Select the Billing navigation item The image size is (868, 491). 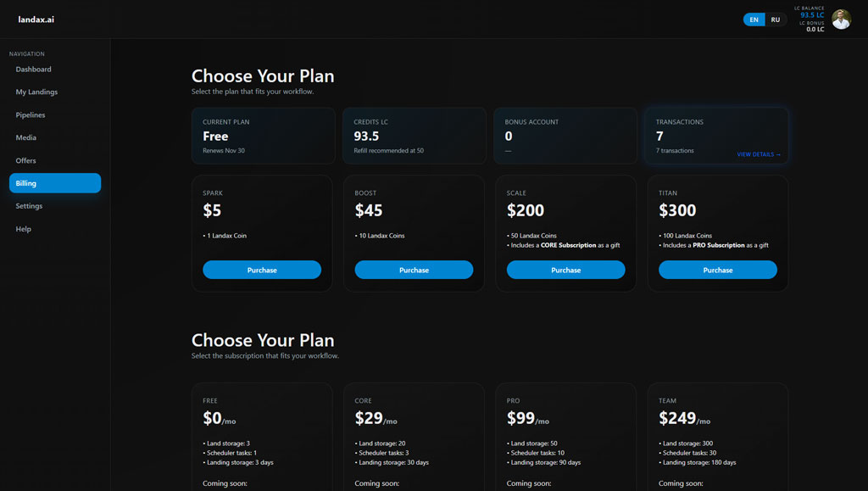[54, 183]
